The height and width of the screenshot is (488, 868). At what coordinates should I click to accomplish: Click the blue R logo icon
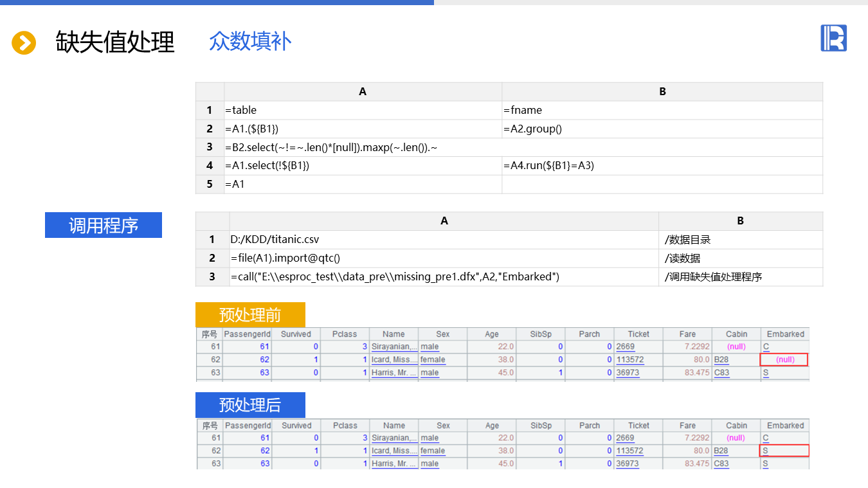tap(833, 38)
